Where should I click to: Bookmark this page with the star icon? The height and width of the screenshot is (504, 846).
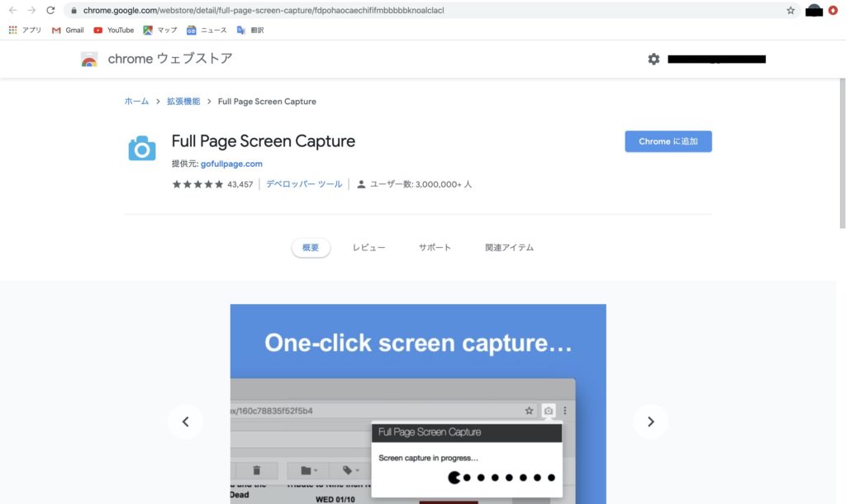click(791, 10)
